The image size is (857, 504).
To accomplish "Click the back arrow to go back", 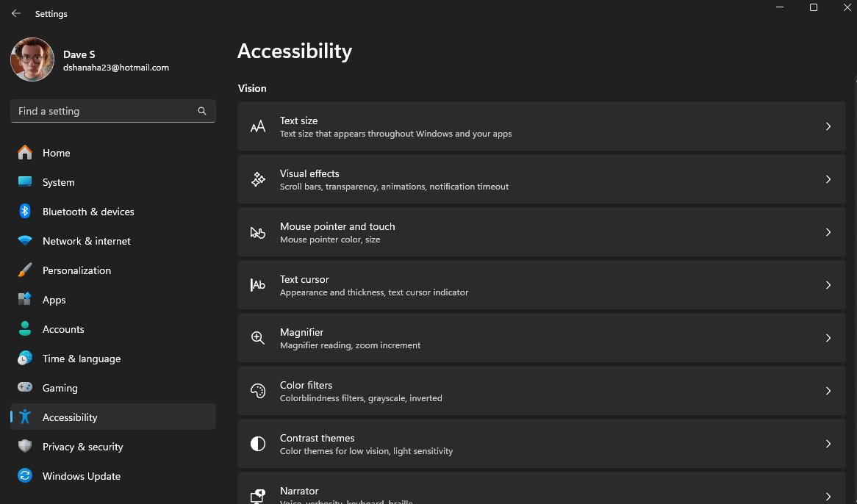I will [x=15, y=12].
